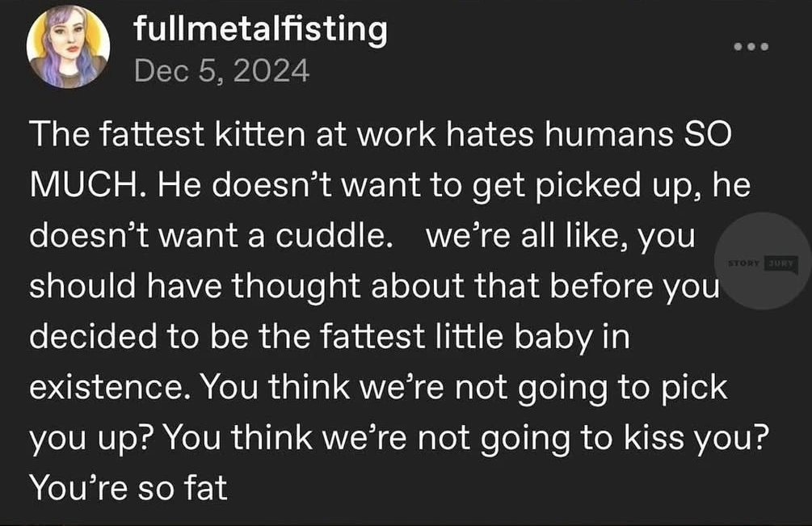This screenshot has width=812, height=526.
Task: Open the three-dot more options menu
Action: 750,48
